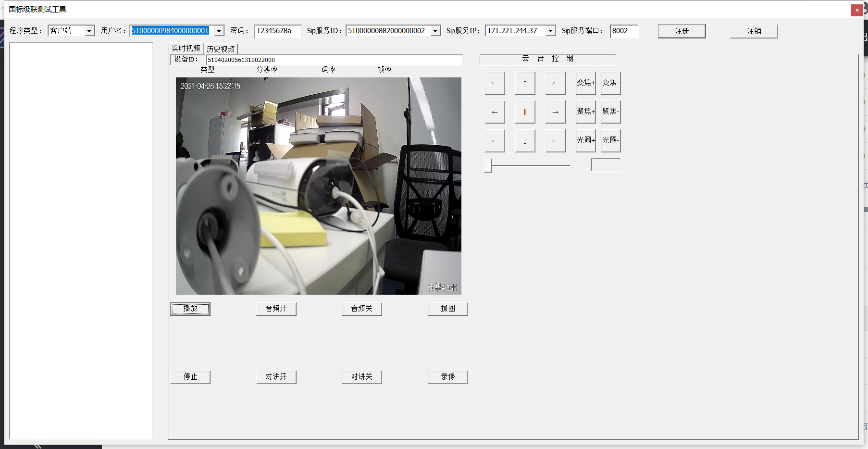Pan the PTZ camera left

click(x=495, y=112)
